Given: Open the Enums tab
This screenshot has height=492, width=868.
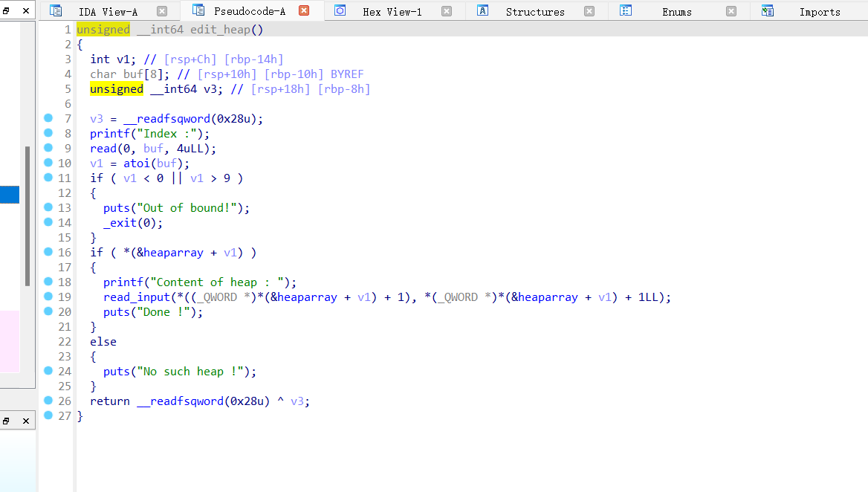Looking at the screenshot, I should (x=676, y=12).
